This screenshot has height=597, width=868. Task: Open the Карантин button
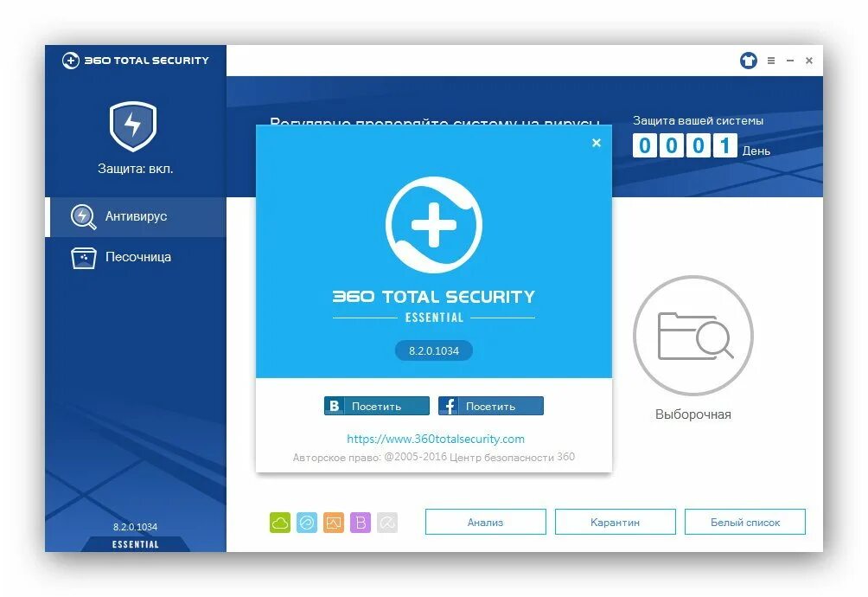coord(615,523)
